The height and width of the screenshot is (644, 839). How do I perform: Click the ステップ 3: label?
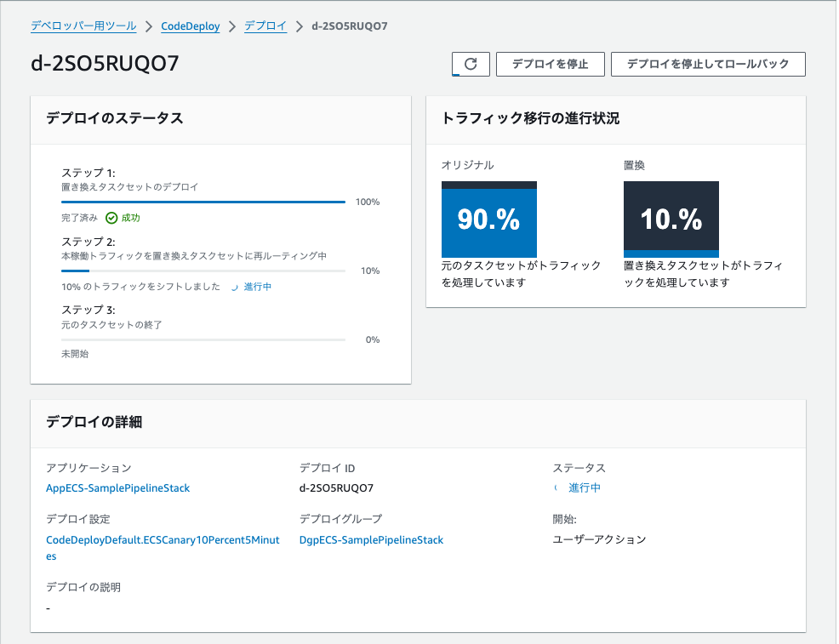coord(88,311)
